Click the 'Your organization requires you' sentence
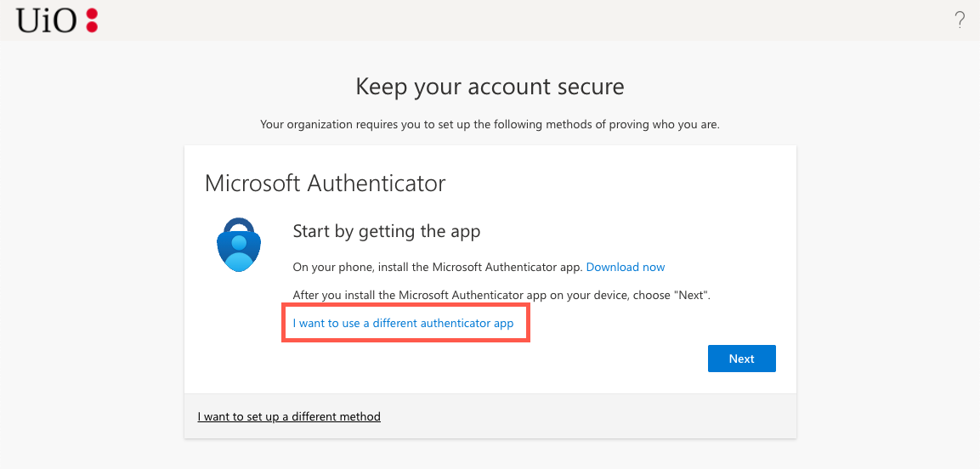The height and width of the screenshot is (469, 980). (490, 125)
